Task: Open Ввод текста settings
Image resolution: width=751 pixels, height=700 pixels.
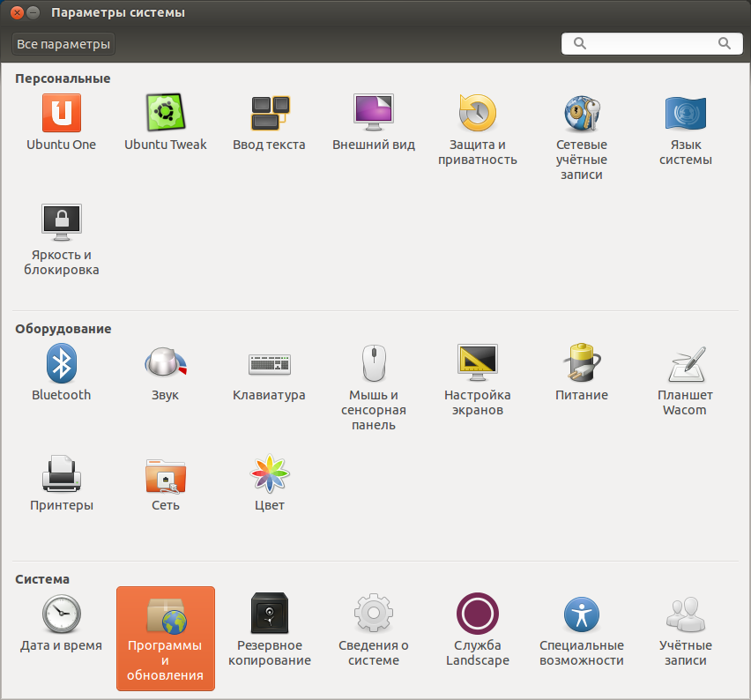Action: coord(269,123)
